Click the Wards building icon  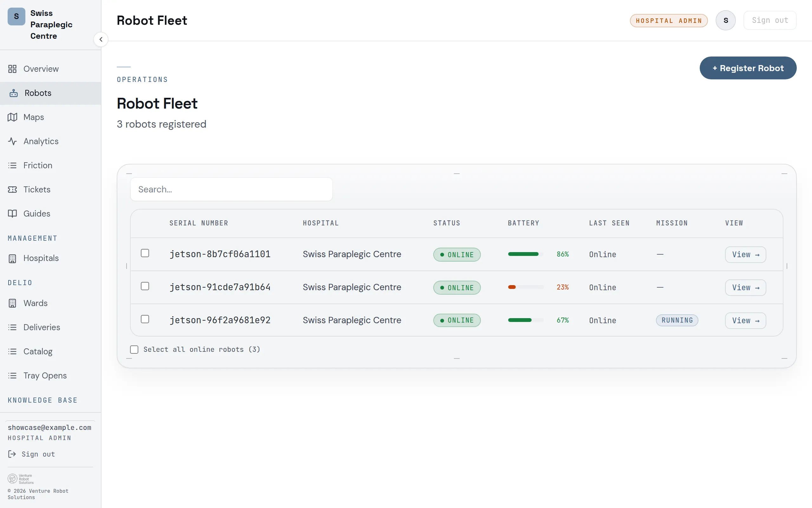[x=12, y=304]
